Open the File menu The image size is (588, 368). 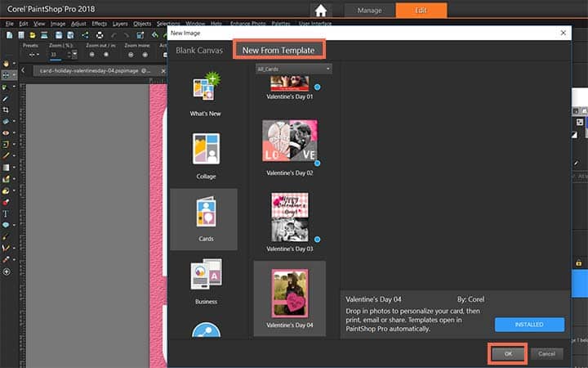(x=9, y=24)
